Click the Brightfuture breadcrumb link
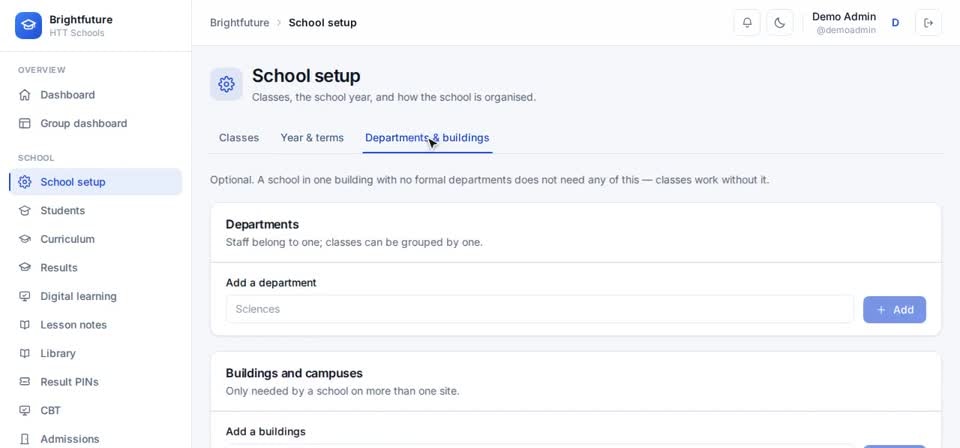Viewport: 960px width, 448px height. pos(239,23)
